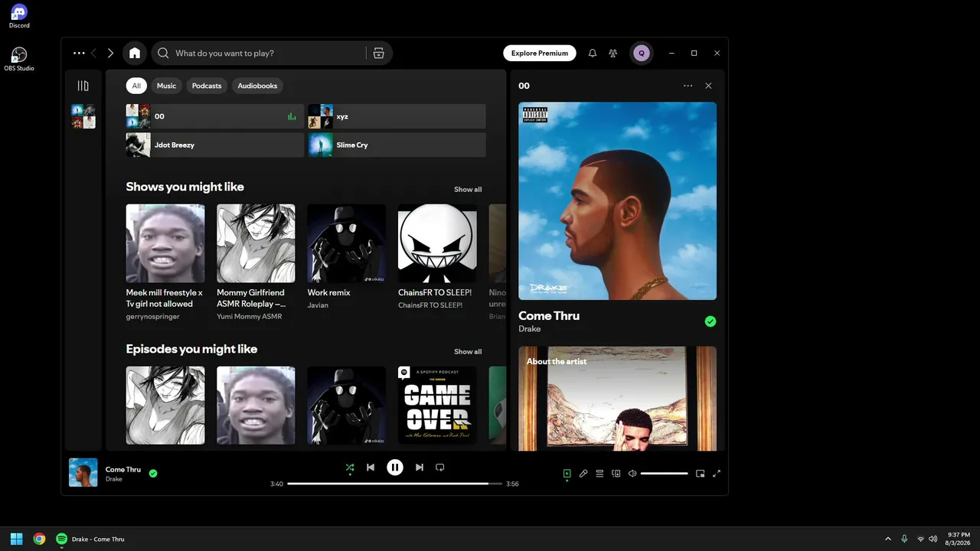Click the 00 heading in side panel

click(x=524, y=86)
